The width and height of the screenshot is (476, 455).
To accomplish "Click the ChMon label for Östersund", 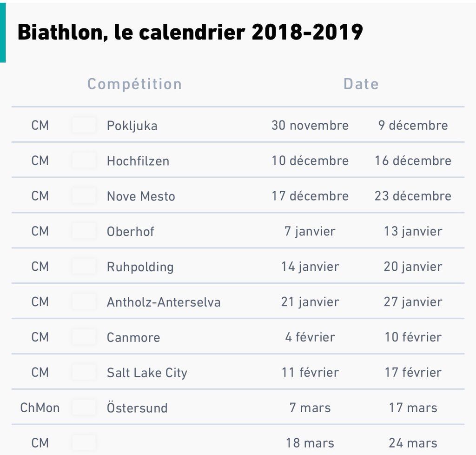I will 40,408.
